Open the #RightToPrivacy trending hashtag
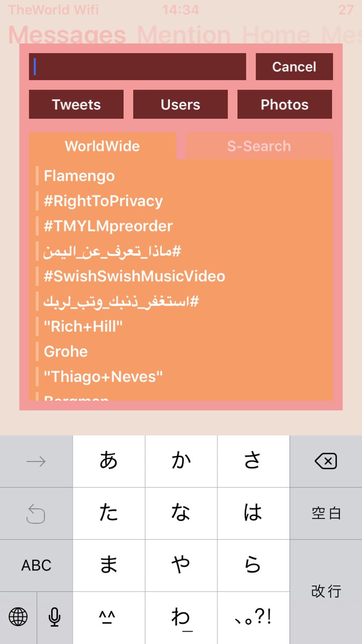362x644 pixels. [103, 201]
